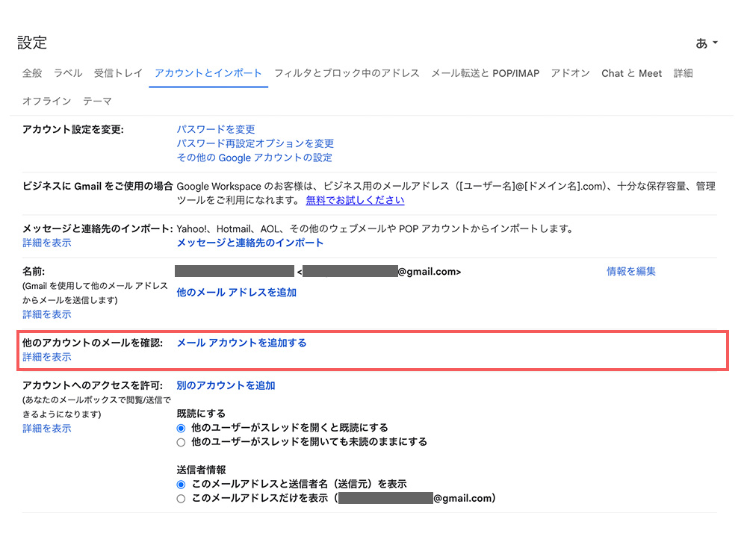747x560 pixels.
Task: Open the ラベル settings tab
Action: pos(68,73)
